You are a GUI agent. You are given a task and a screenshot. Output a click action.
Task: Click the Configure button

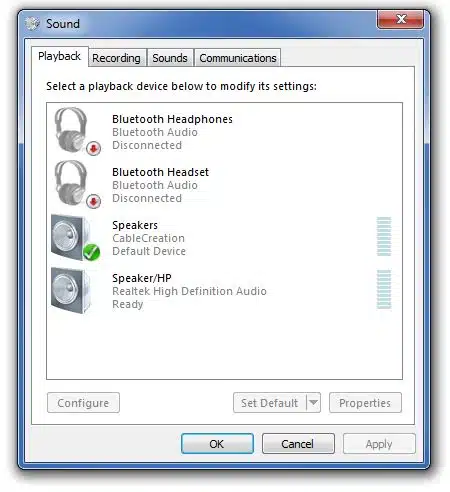[83, 403]
